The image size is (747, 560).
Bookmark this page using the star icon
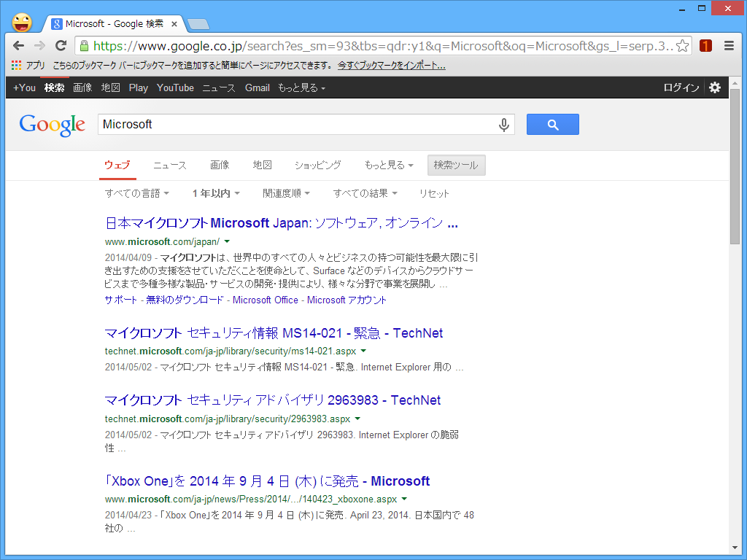[x=684, y=44]
